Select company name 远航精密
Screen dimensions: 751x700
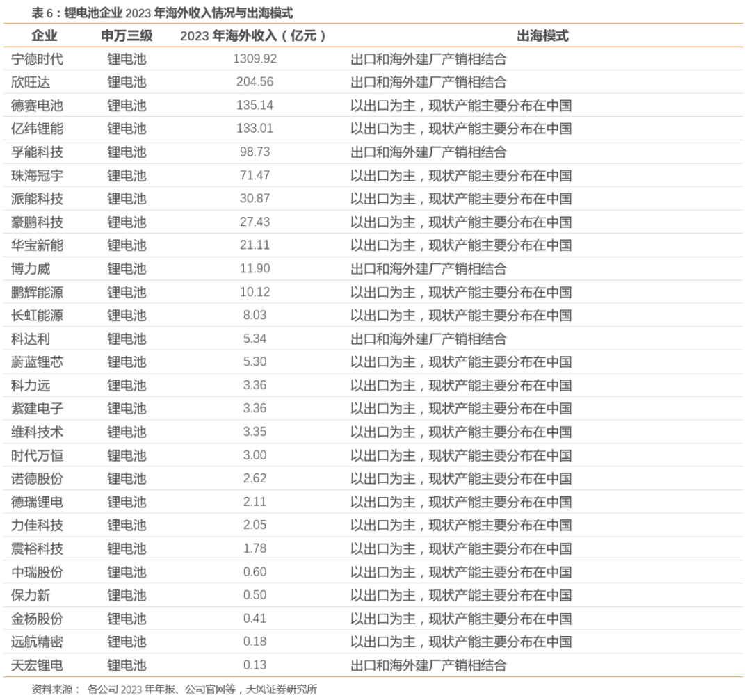[x=37, y=642]
